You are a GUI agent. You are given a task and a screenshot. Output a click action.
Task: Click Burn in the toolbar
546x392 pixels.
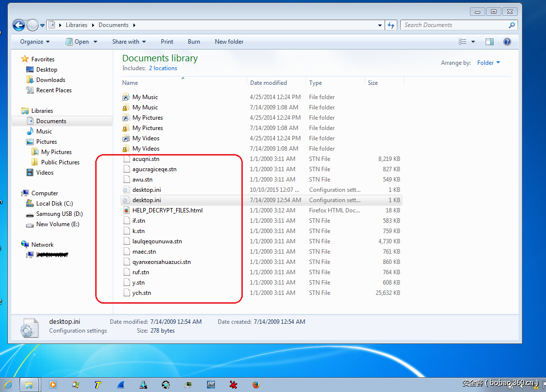[x=194, y=42]
